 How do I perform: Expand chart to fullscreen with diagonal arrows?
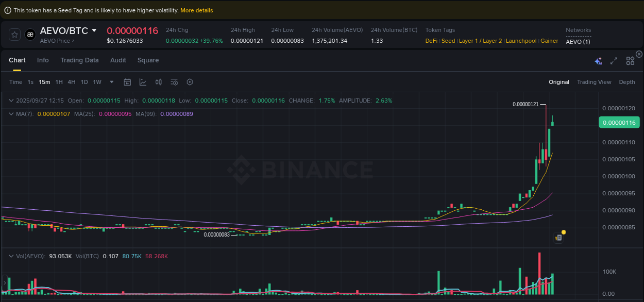(614, 60)
